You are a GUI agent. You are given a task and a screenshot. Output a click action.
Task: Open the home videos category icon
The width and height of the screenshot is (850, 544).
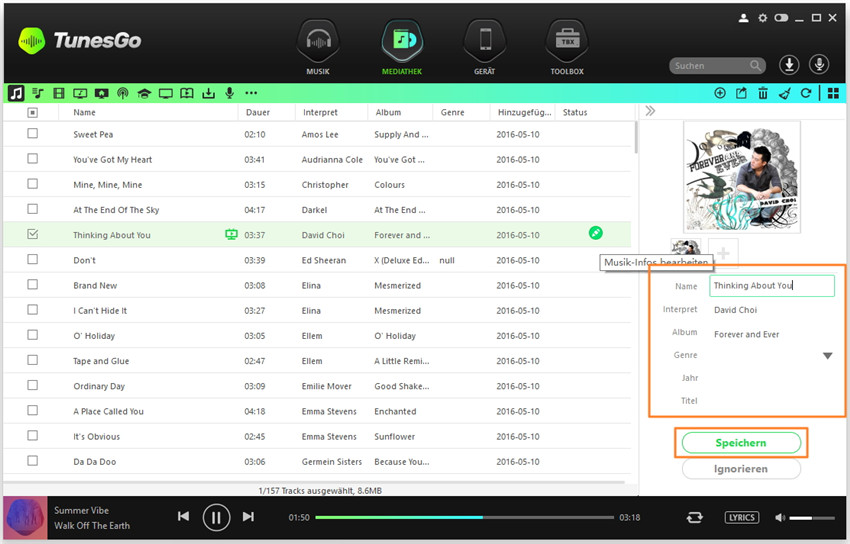click(x=101, y=93)
